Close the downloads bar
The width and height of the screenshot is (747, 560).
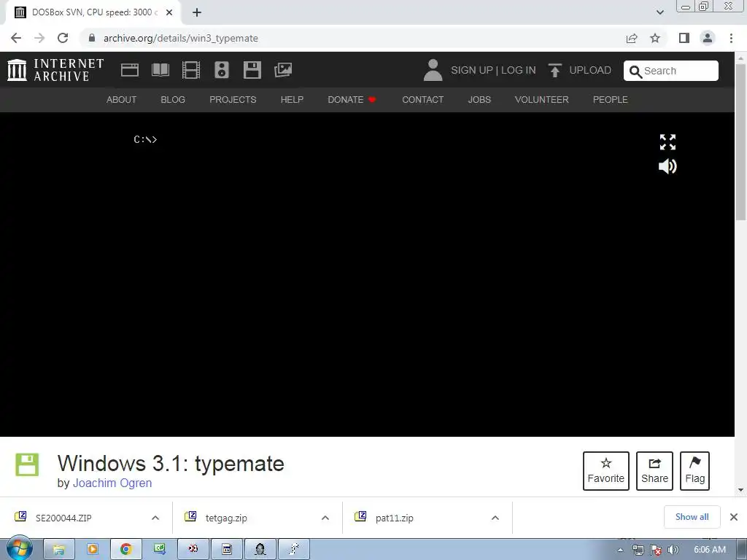(x=734, y=517)
